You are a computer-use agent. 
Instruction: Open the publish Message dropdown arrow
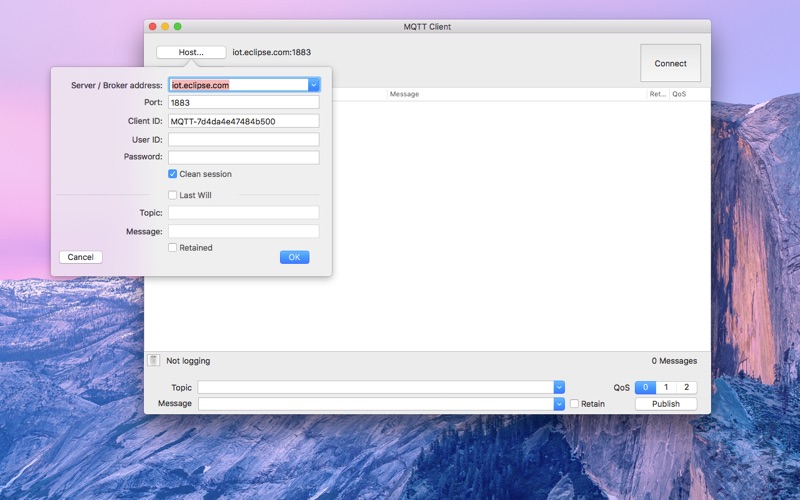coord(559,404)
